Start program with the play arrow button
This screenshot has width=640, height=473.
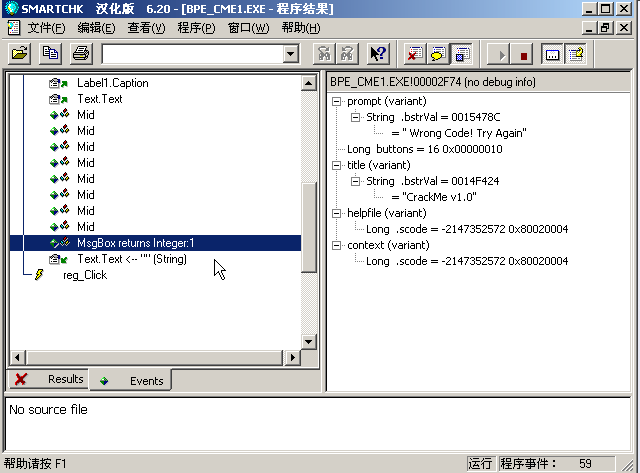500,54
